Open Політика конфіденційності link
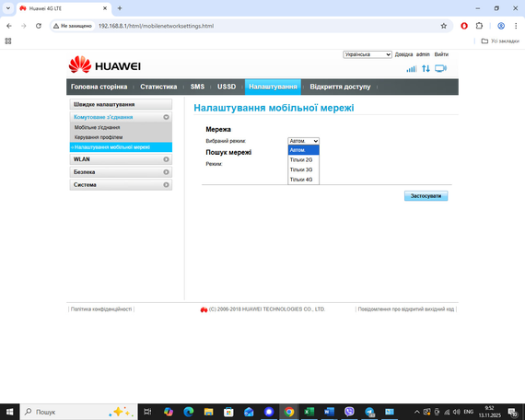525x420 pixels. [101, 309]
